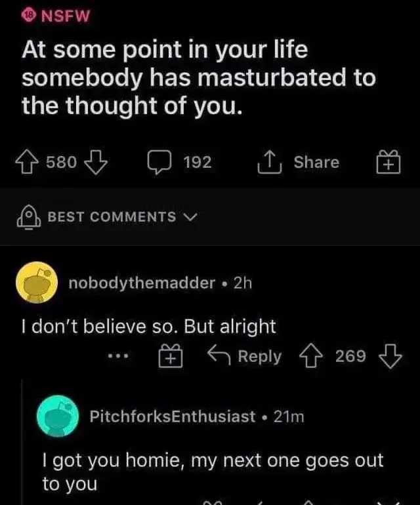The height and width of the screenshot is (505, 420).
Task: Visit nobodythemadder's profile via username
Action: 142,283
